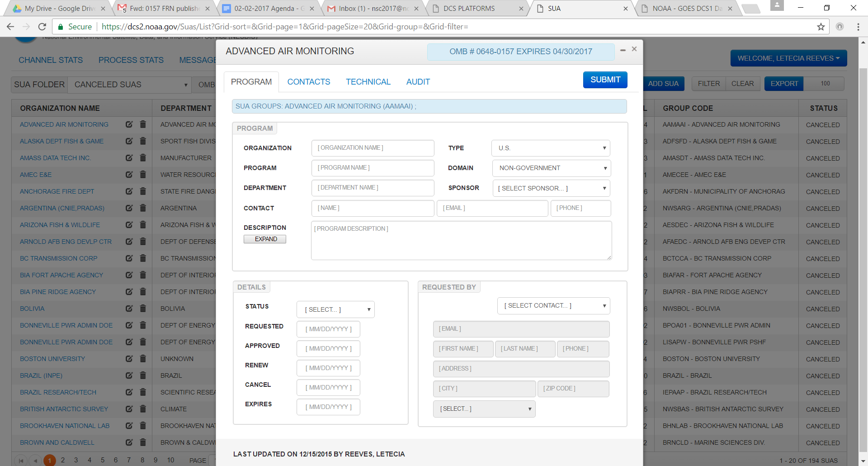Edit the BOSTON UNIVERSITY row
This screenshot has width=868, height=466.
[x=129, y=359]
